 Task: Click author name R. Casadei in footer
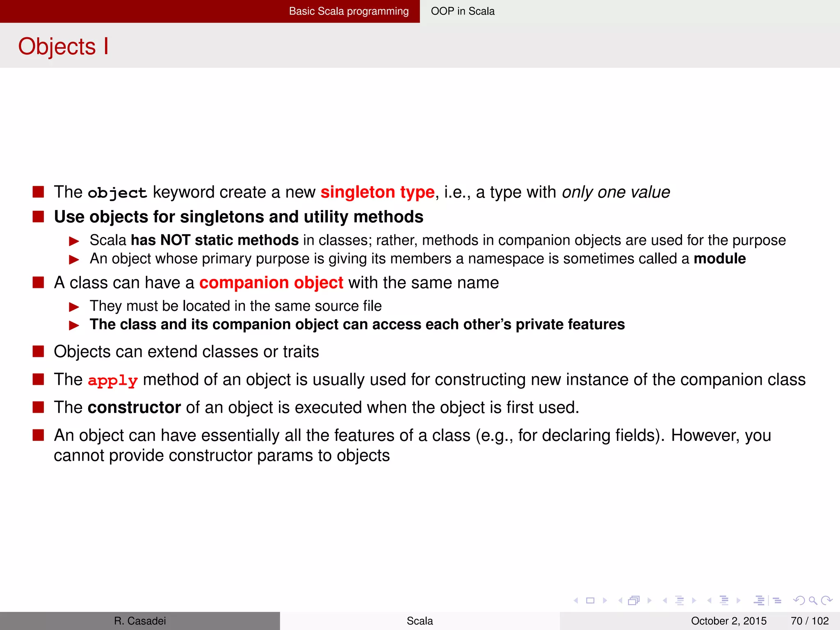click(x=140, y=621)
